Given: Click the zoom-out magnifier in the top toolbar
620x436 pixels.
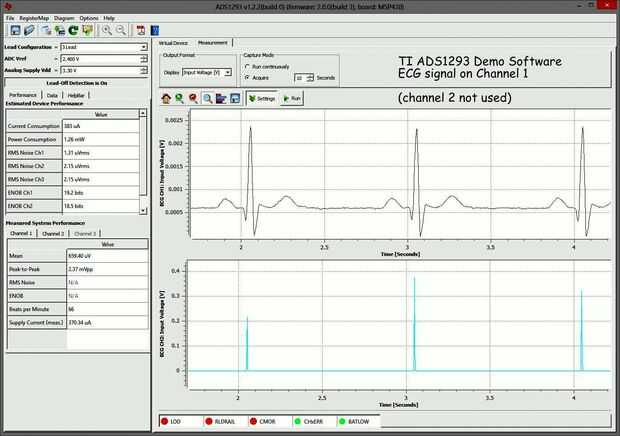Looking at the screenshot, I should point(121,30).
